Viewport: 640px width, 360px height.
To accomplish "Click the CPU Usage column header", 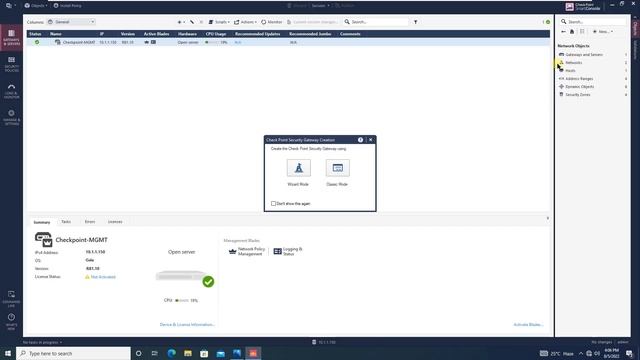I will [x=216, y=34].
